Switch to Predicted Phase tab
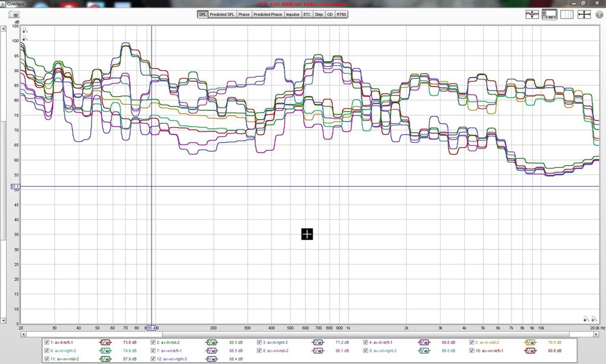606x364 pixels. [268, 15]
